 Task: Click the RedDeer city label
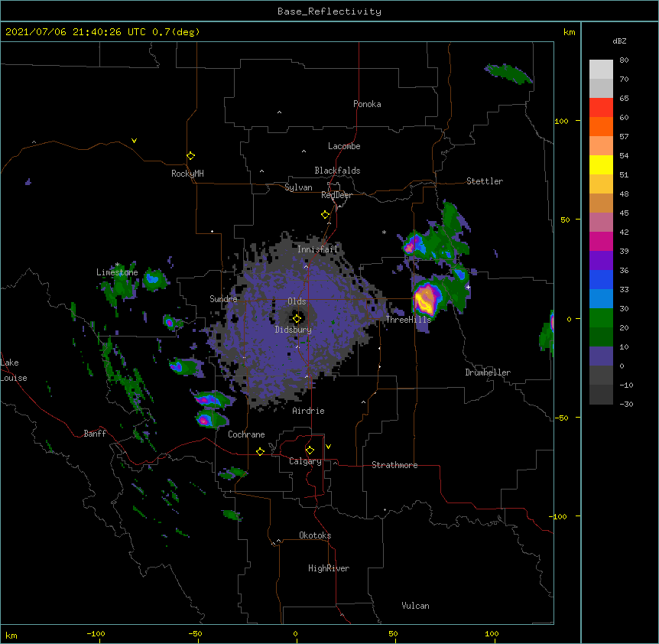point(336,195)
